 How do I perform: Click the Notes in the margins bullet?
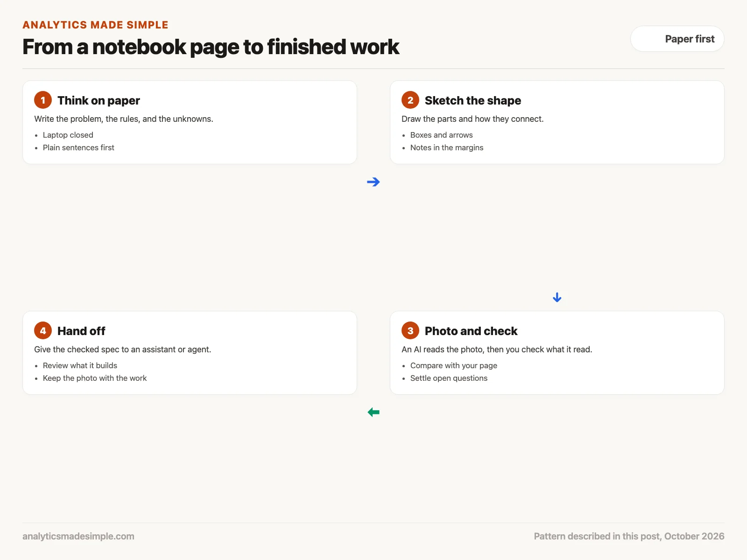click(447, 147)
